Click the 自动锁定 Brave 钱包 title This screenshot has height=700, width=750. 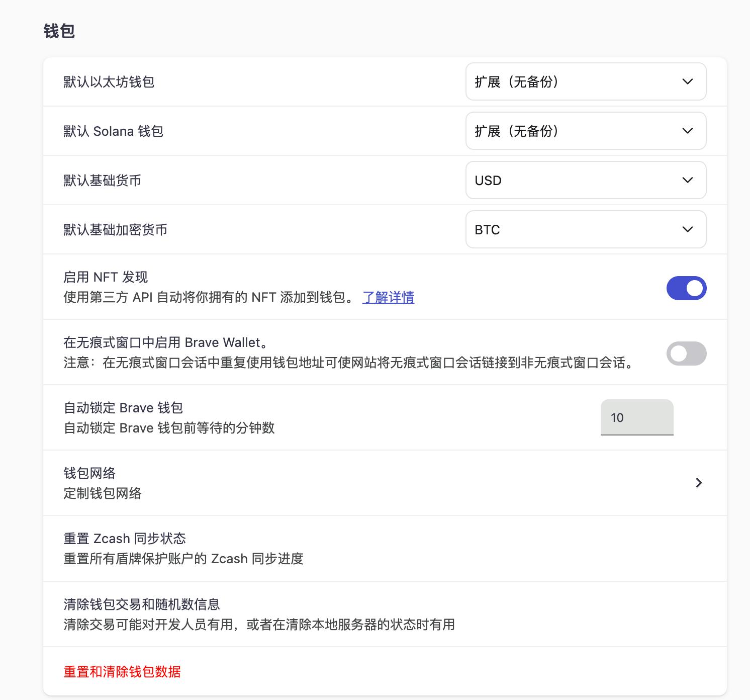[123, 408]
